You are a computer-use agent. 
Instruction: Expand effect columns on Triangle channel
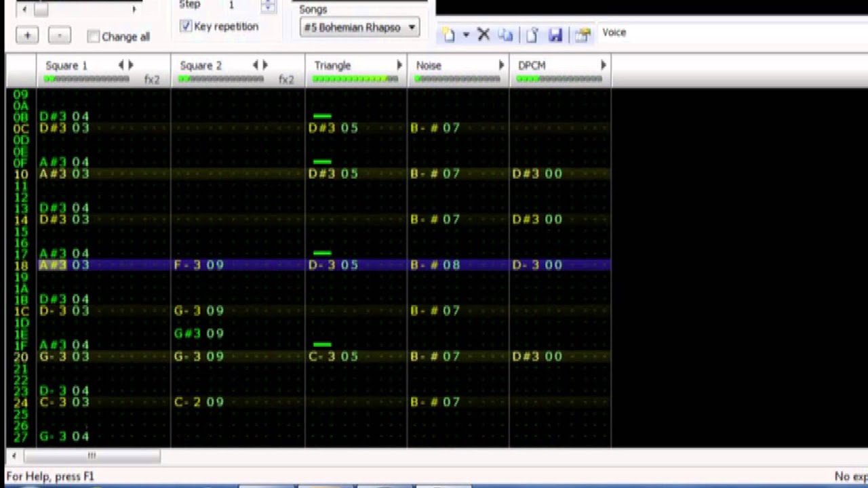pyautogui.click(x=400, y=65)
